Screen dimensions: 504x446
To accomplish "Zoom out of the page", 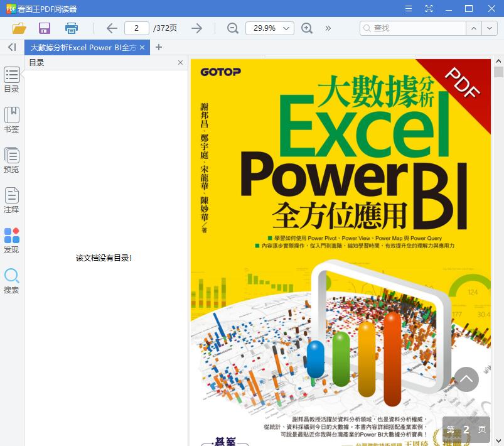I will (x=232, y=28).
